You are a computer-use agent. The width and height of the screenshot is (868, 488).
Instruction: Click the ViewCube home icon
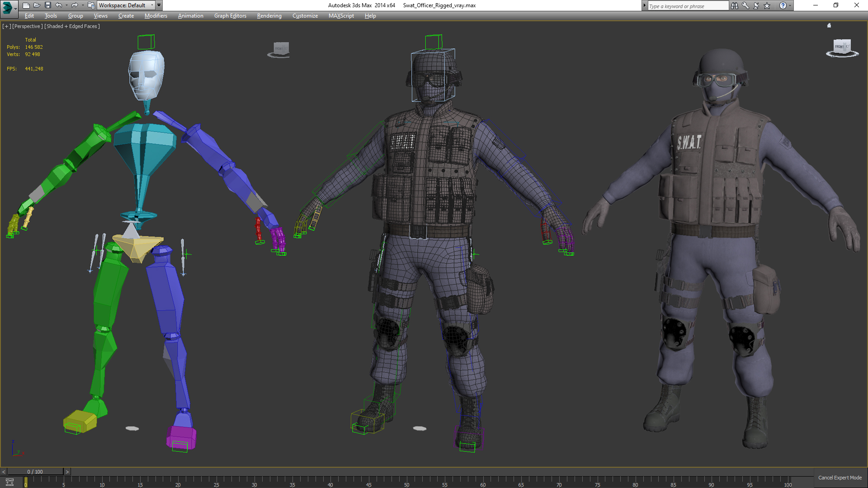[829, 25]
